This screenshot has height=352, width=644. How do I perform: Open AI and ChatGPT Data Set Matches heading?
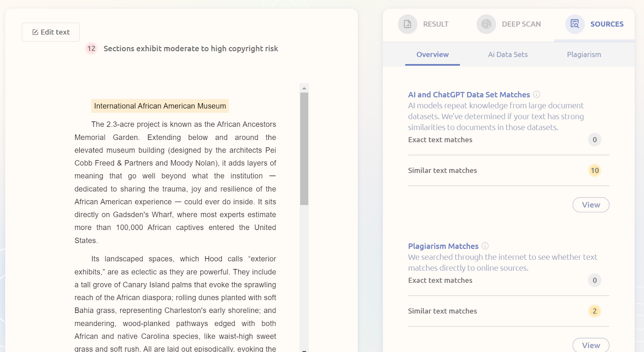coord(469,95)
